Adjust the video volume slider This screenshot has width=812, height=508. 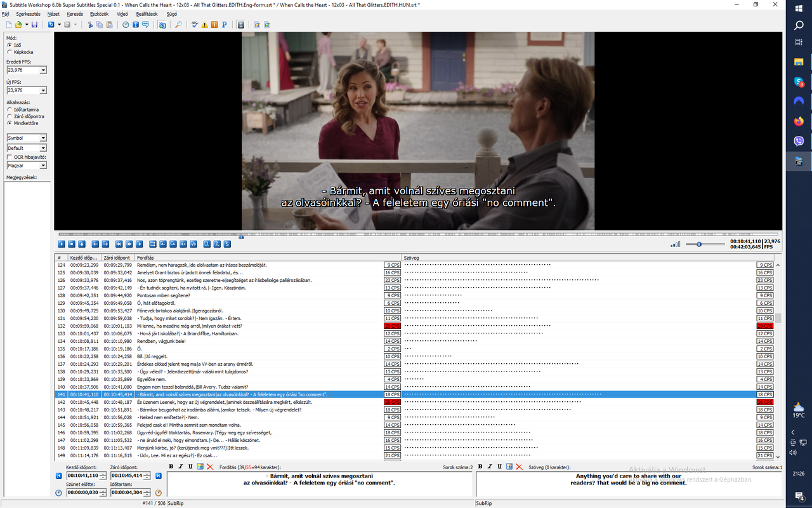click(699, 244)
